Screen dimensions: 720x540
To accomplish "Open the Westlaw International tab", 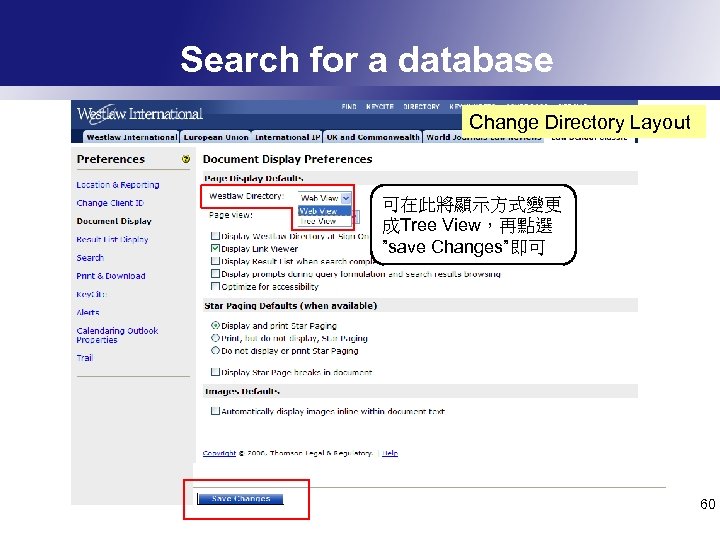I will (131, 137).
